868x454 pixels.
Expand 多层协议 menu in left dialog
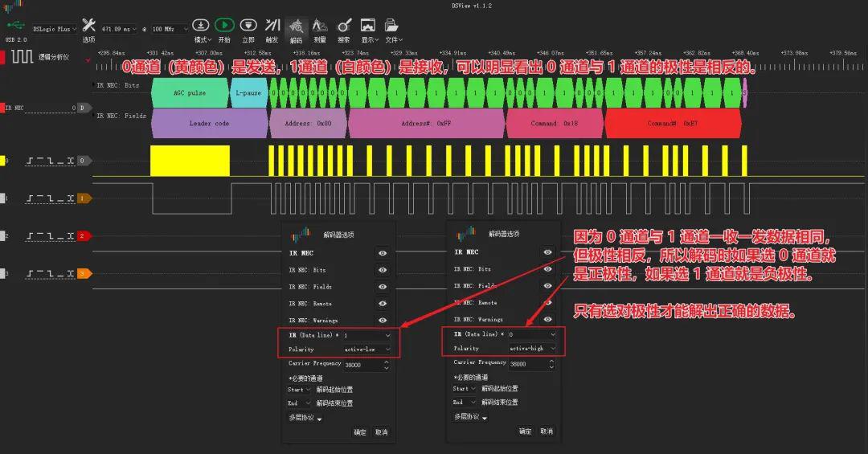point(305,418)
